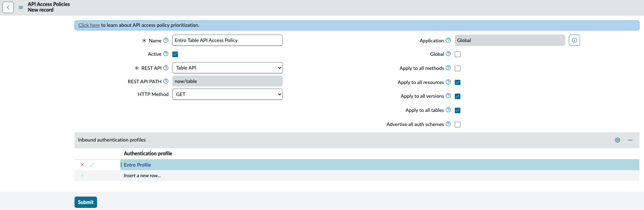Viewport: 644px width, 210px height.
Task: Click the Application field showing Global
Action: click(x=510, y=40)
